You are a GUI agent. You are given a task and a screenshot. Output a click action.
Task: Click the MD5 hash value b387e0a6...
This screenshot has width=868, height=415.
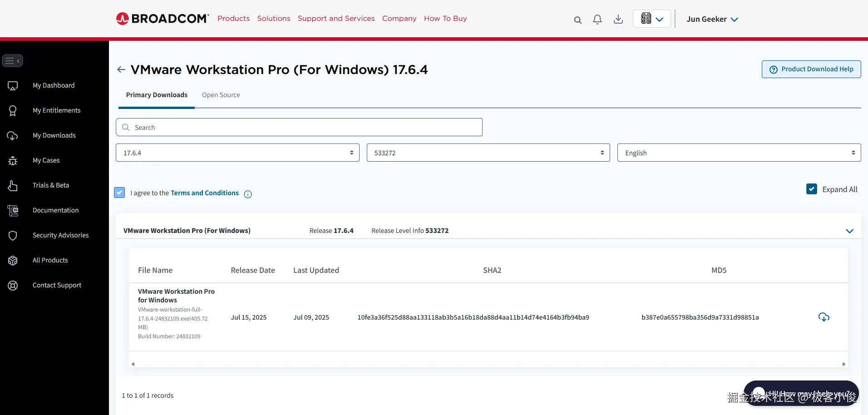[700, 317]
